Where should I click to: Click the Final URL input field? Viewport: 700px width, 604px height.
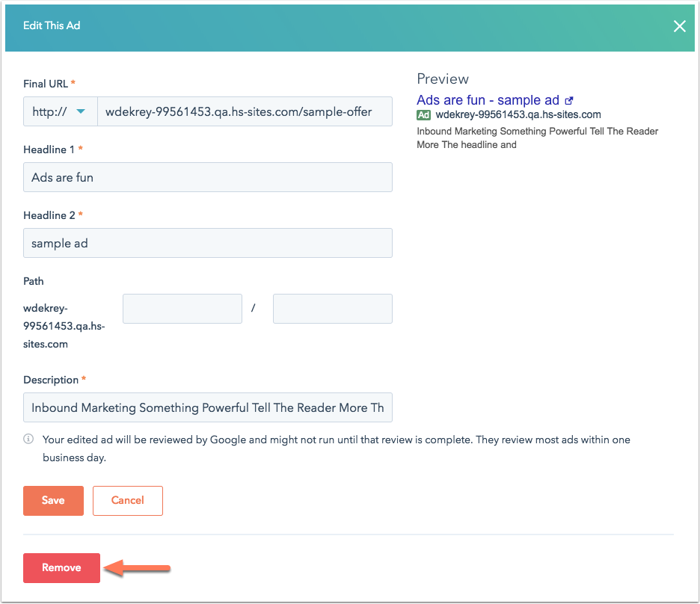pos(245,111)
